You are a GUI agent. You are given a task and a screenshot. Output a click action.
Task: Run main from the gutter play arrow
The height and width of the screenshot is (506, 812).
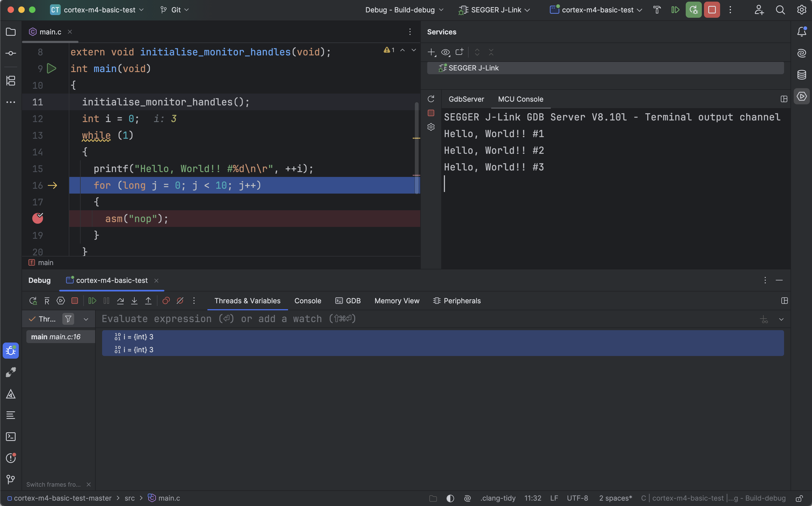52,68
